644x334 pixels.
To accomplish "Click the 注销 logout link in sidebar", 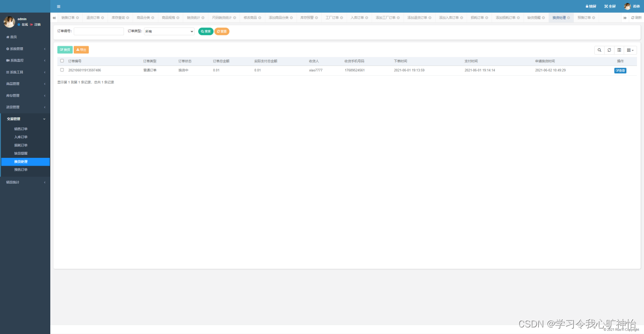I will tap(36, 24).
